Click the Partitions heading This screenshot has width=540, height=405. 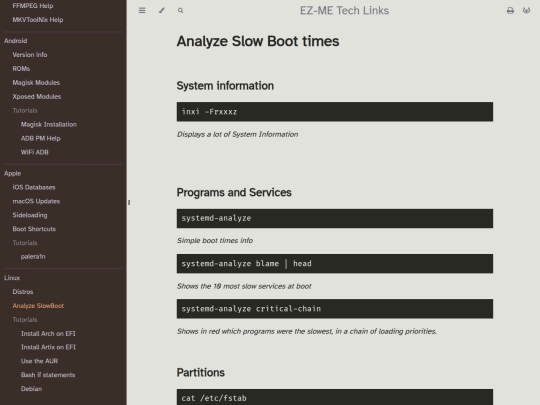coord(201,373)
